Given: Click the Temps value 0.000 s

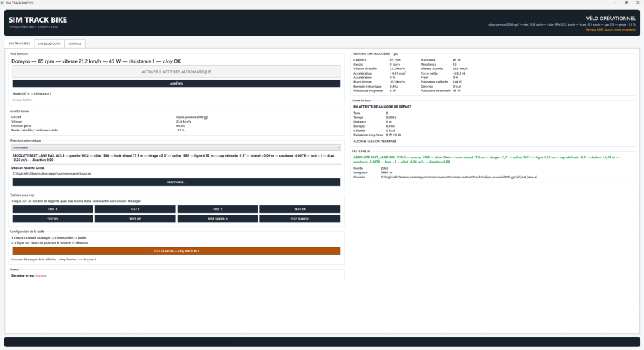Looking at the screenshot, I should pyautogui.click(x=391, y=118).
